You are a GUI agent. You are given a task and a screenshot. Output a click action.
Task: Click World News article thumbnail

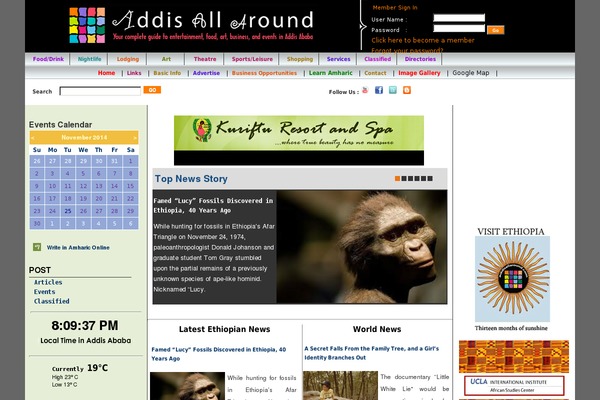pos(340,385)
